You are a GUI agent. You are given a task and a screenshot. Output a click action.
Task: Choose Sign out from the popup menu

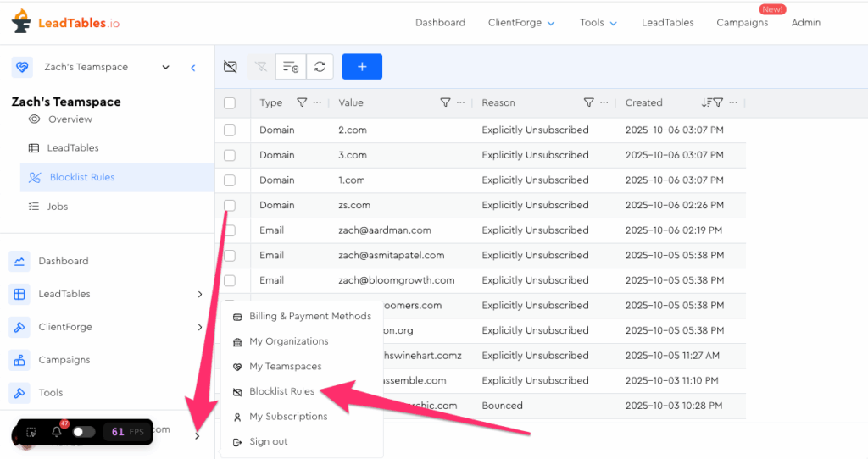268,441
